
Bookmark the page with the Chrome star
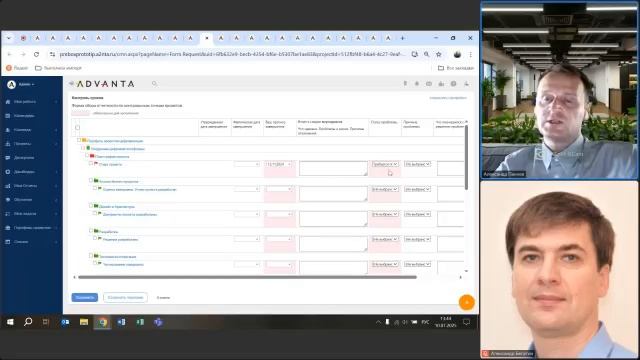coord(439,54)
